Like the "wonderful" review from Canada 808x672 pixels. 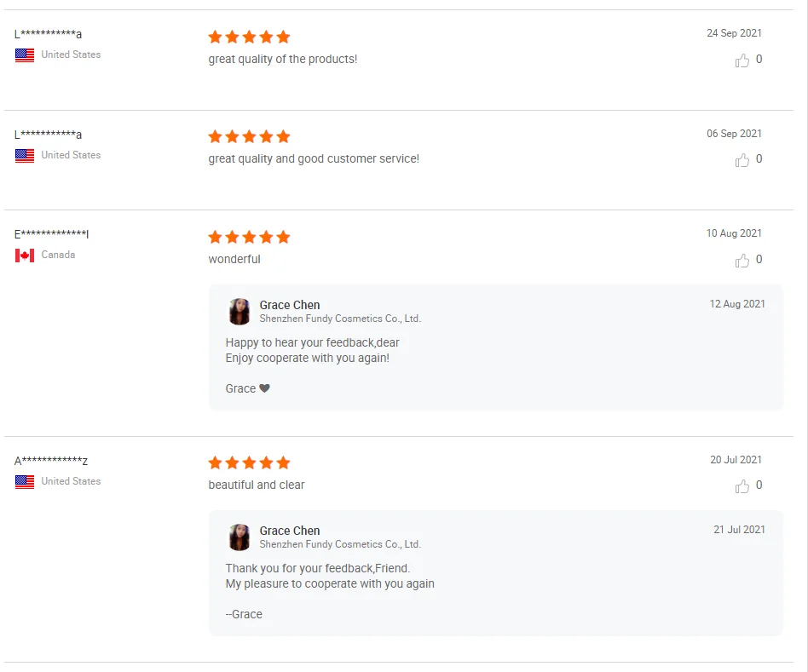click(742, 260)
